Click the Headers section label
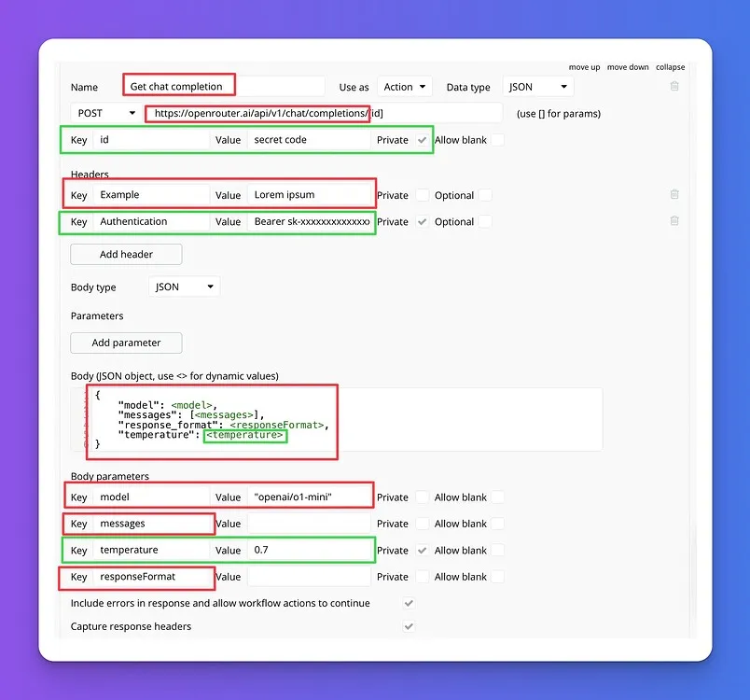750x700 pixels. [90, 175]
